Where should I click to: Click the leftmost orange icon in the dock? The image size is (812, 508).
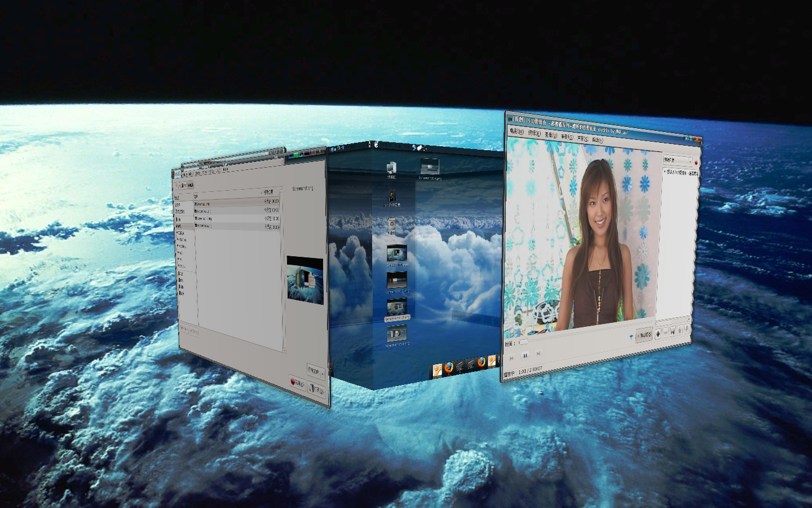pos(437,370)
